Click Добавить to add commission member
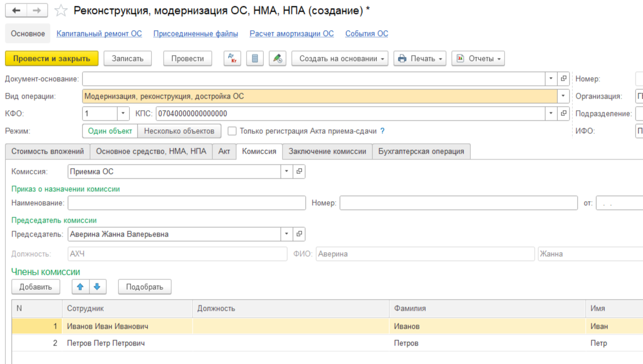This screenshot has width=643, height=364. coord(36,287)
